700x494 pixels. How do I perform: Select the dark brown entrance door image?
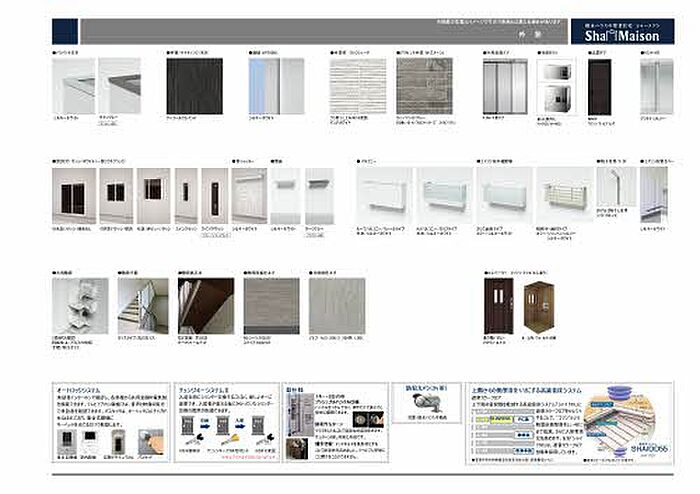click(x=598, y=88)
